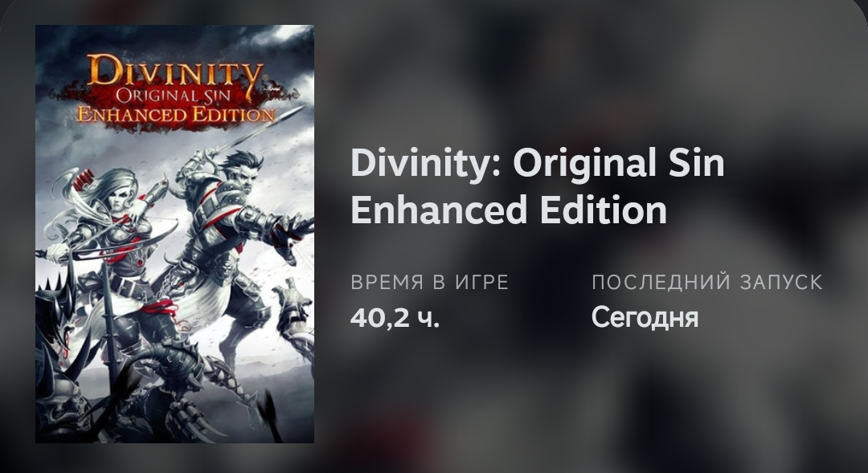Select the ПОСЛЕДНИЙ ЗАПУСК label

[x=707, y=283]
